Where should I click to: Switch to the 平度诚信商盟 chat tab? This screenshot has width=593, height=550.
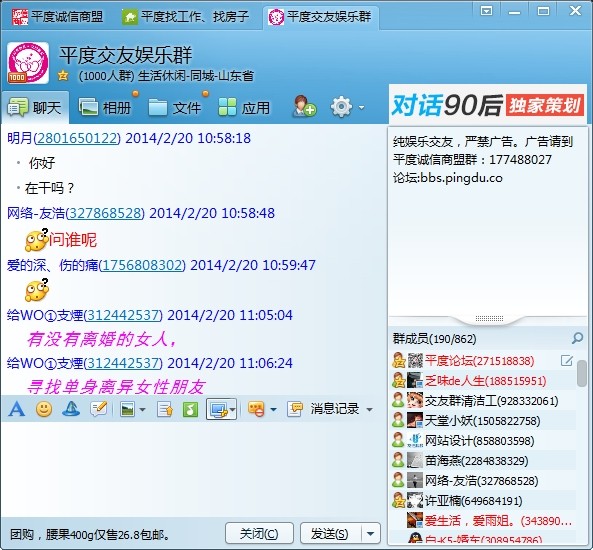coord(57,17)
